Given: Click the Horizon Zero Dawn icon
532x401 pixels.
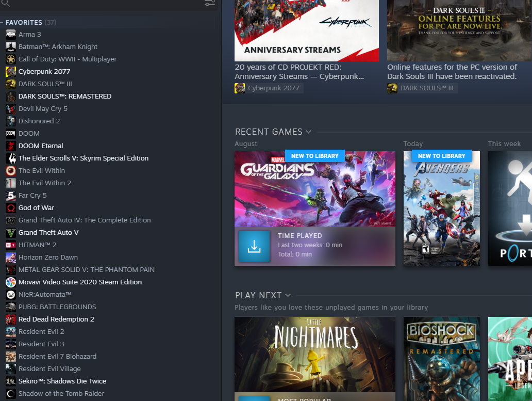Looking at the screenshot, I should pyautogui.click(x=10, y=258).
